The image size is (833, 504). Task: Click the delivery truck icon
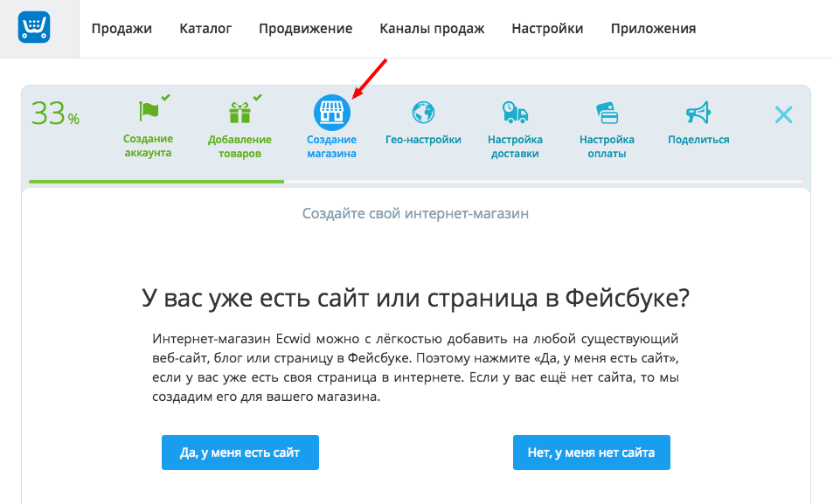[x=515, y=112]
